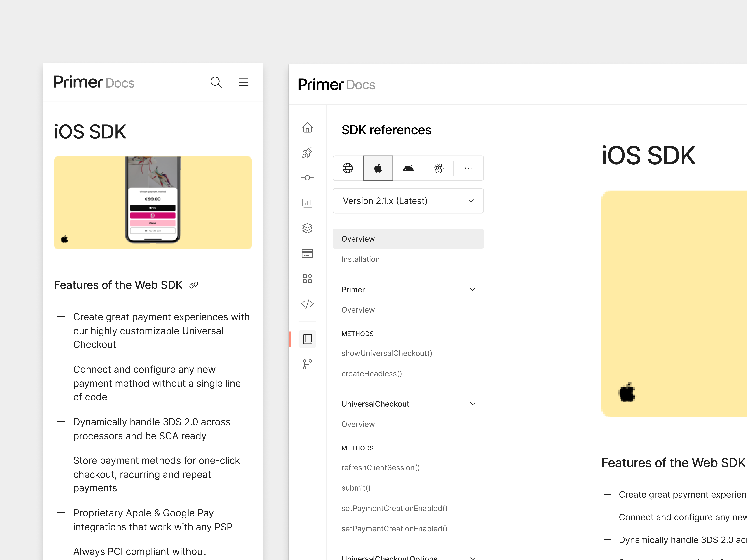The width and height of the screenshot is (747, 560).
Task: Select the apps grid sidebar icon
Action: [x=307, y=278]
